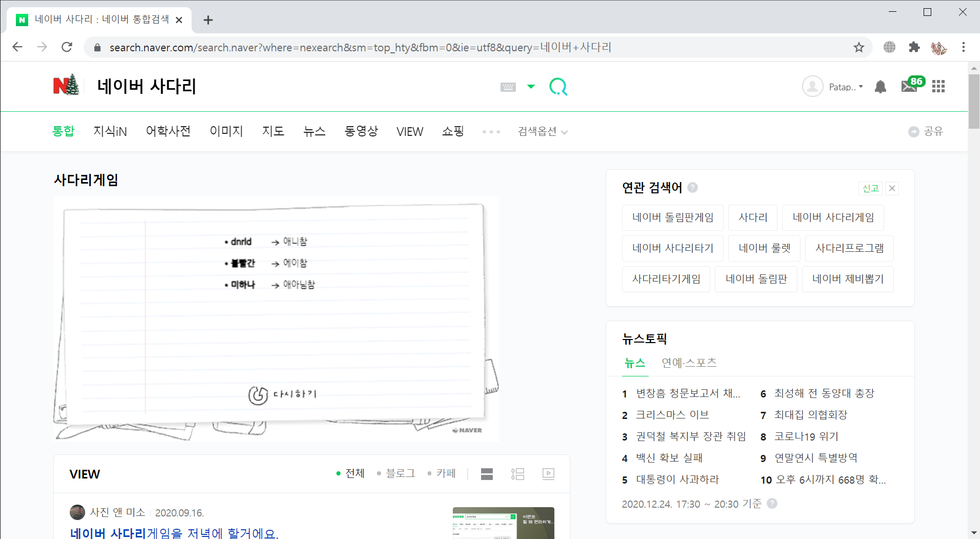Open news topic 최성해 전 동양대 총장
The height and width of the screenshot is (539, 980).
[x=824, y=393]
